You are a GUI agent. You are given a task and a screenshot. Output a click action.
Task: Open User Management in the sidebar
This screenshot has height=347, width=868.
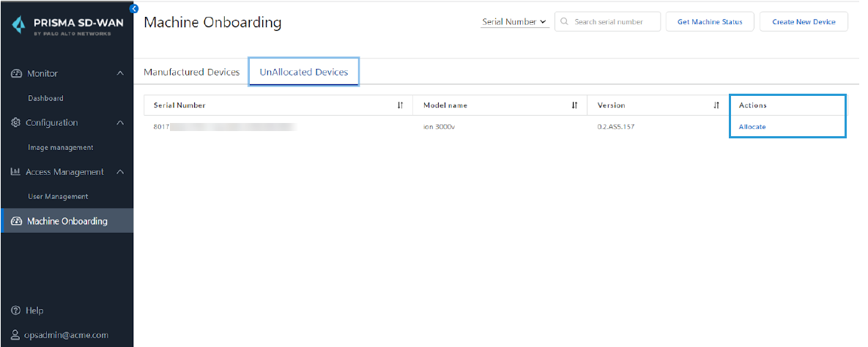(58, 196)
